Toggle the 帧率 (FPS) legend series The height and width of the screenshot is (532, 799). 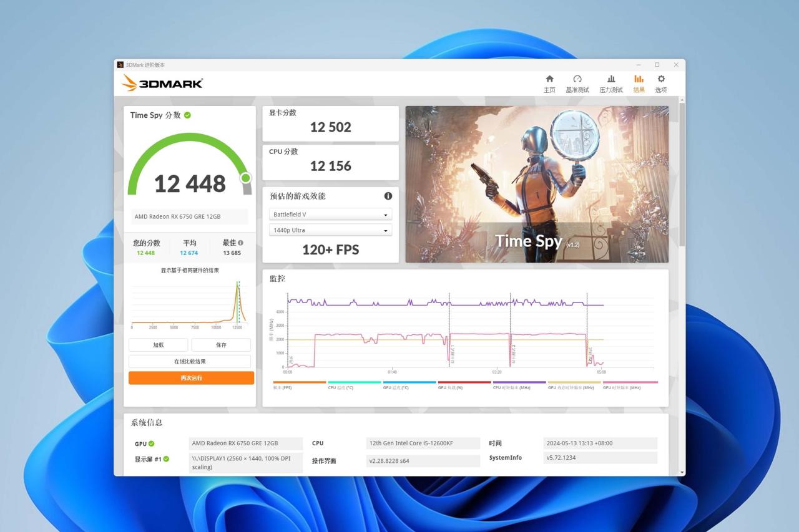(x=300, y=385)
